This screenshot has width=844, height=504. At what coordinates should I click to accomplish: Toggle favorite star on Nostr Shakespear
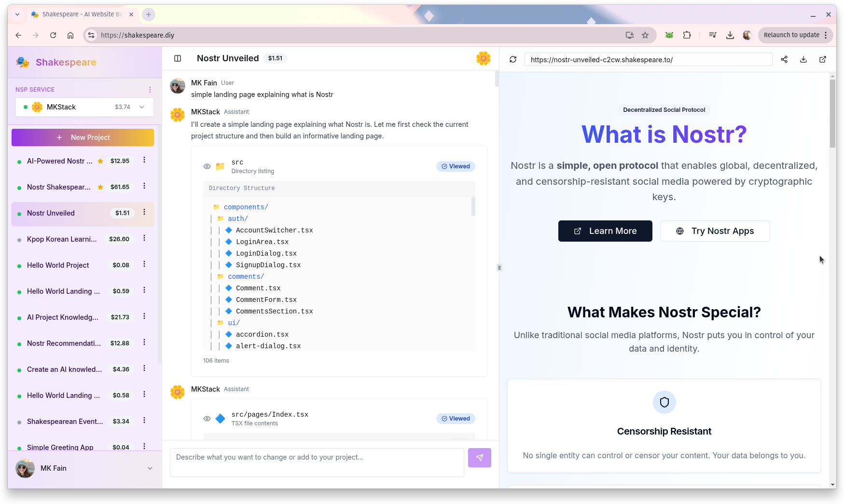(x=100, y=187)
